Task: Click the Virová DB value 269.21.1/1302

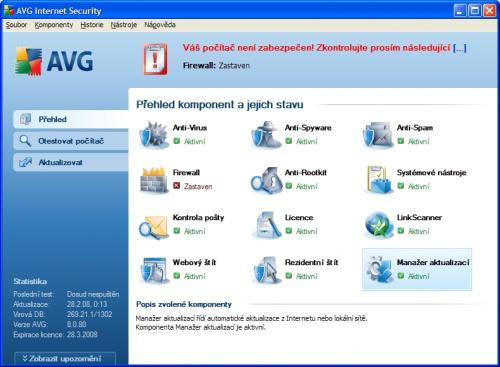Action: tap(89, 314)
